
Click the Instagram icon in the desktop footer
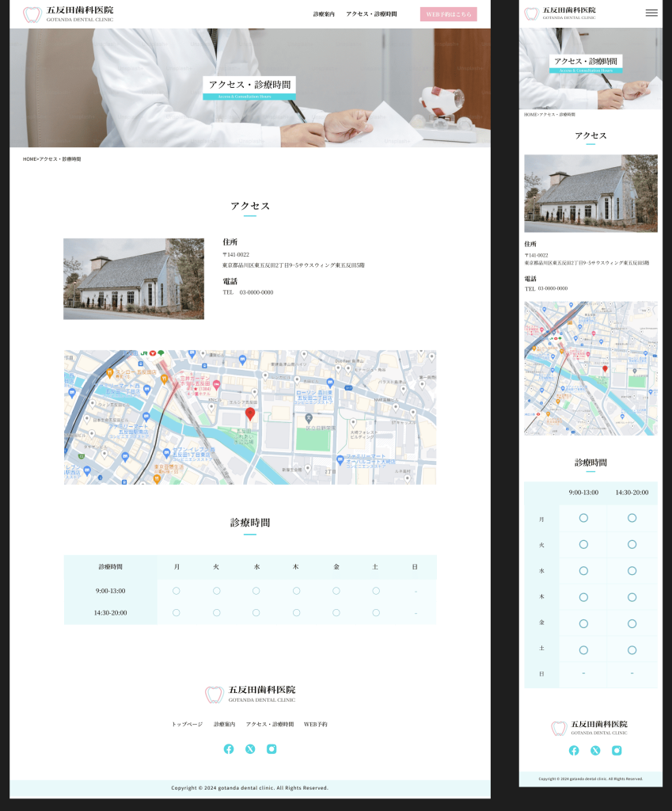click(271, 749)
